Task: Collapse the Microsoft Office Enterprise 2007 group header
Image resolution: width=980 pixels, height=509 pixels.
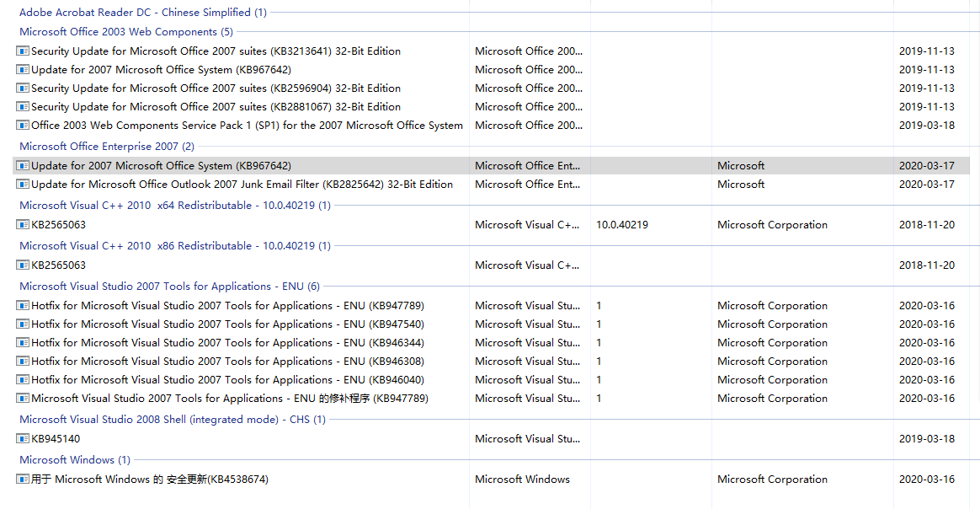Action: 107,147
